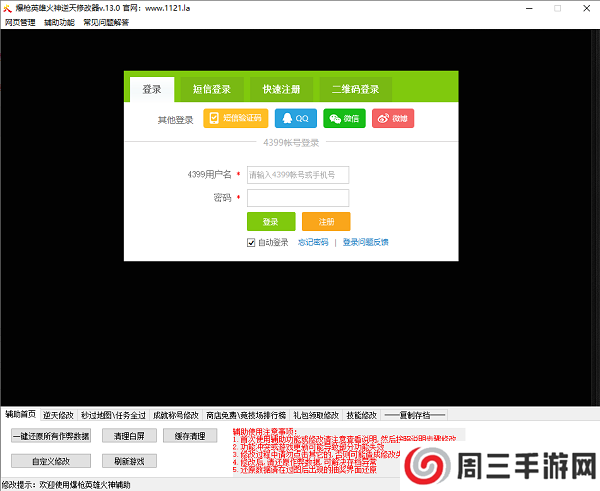Viewport: 600px width, 491px height.
Task: Select the Weibo (微博) login icon
Action: 393,119
